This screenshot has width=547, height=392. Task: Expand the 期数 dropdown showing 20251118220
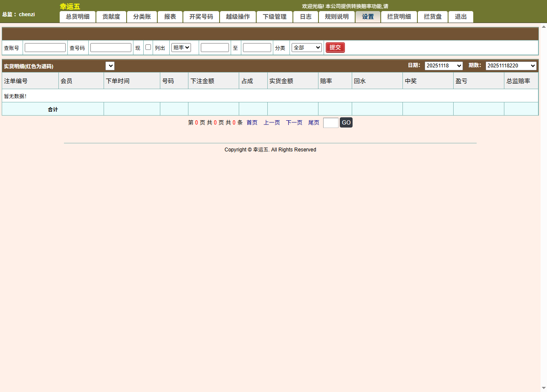[511, 65]
